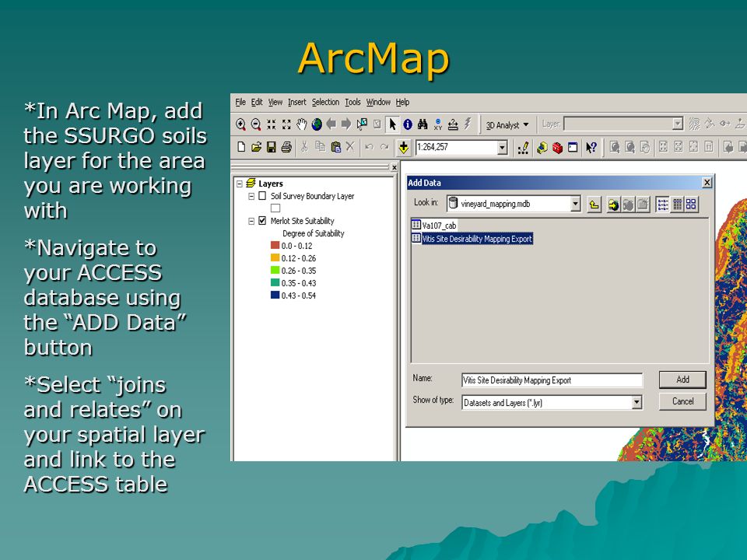Open the Show of type dropdown
Image resolution: width=747 pixels, height=560 pixels.
[x=637, y=403]
